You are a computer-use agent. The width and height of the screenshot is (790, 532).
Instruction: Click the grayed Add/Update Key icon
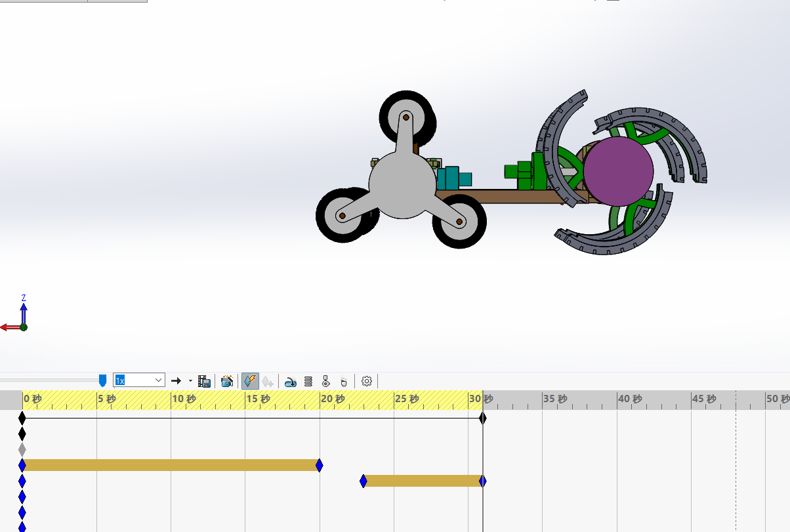[x=268, y=380]
